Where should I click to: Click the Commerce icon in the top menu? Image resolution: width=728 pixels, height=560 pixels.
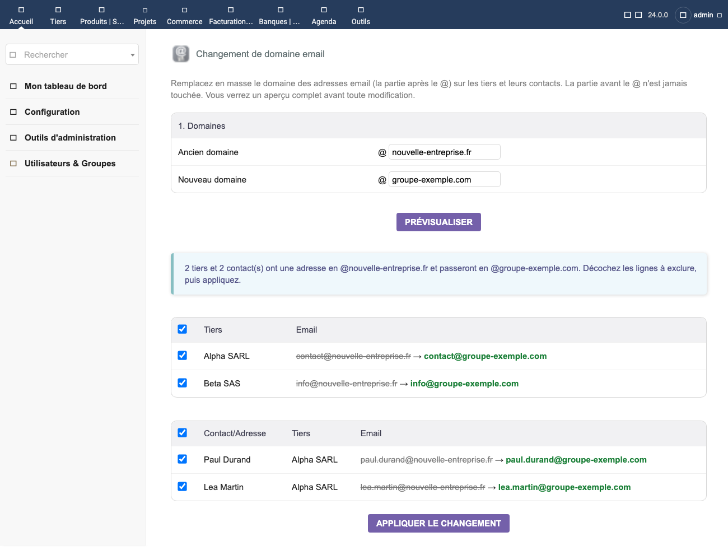coord(185,10)
